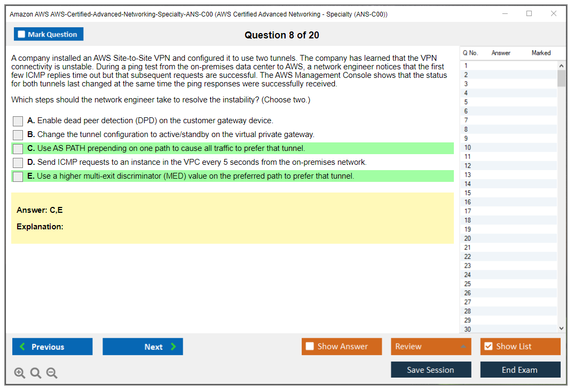Click the zoom in magnifier icon

point(20,373)
